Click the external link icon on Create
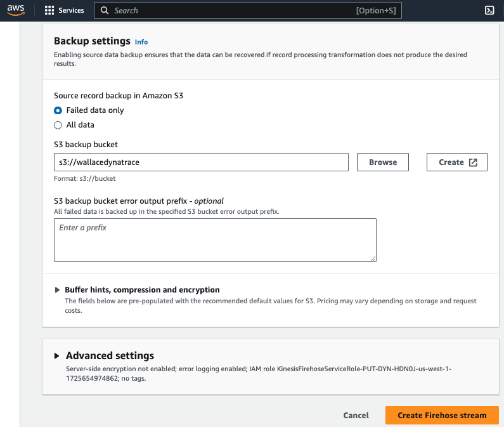The image size is (504, 427). point(473,162)
